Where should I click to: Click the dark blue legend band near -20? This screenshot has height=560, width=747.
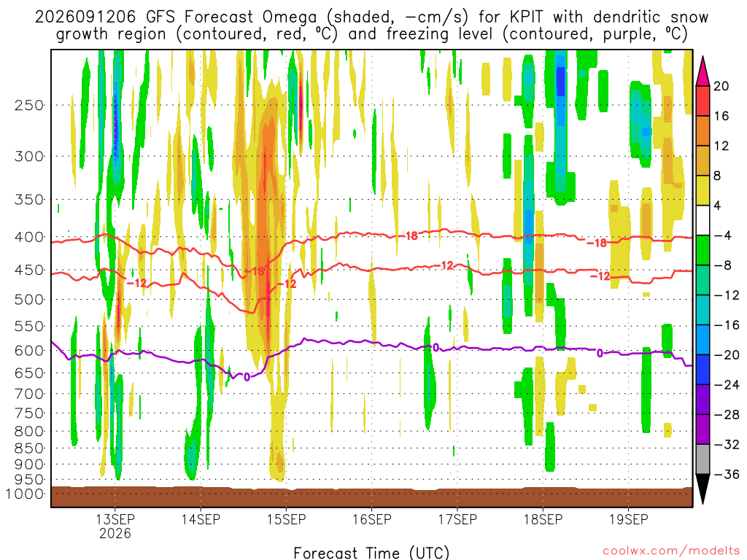[x=703, y=370]
